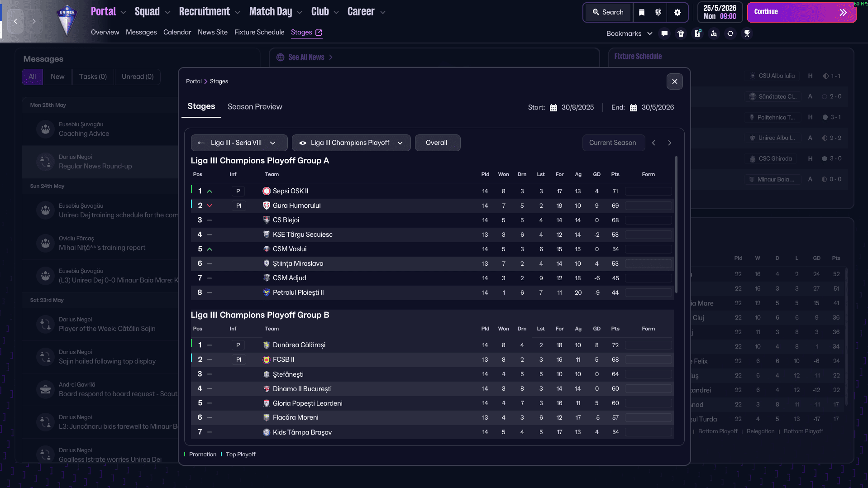Click the shirt icon bookmark shortcut
The height and width of the screenshot is (488, 868).
click(681, 33)
